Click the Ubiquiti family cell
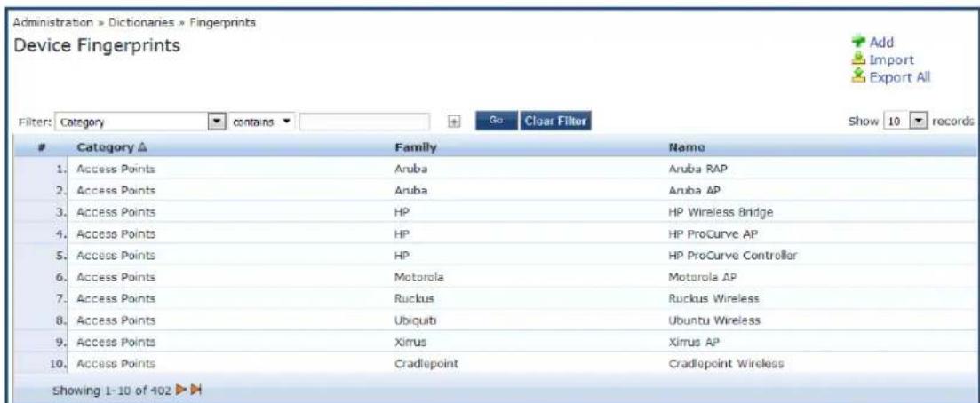980x403 pixels. tap(416, 320)
